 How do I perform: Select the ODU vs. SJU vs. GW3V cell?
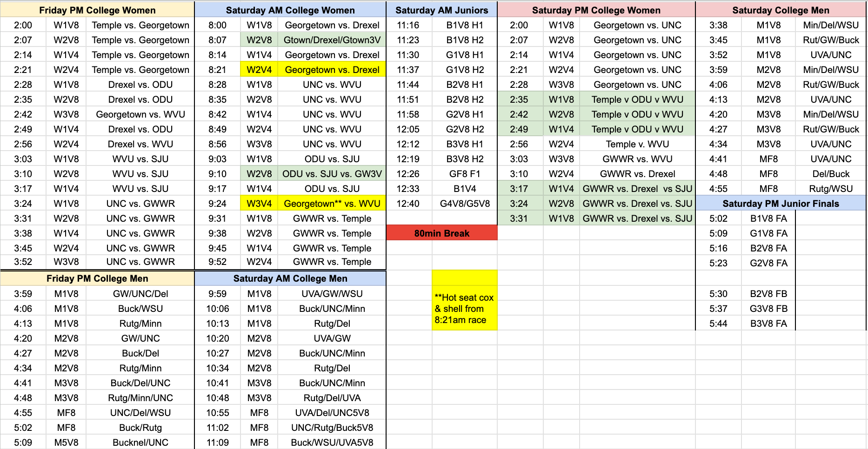(x=332, y=174)
